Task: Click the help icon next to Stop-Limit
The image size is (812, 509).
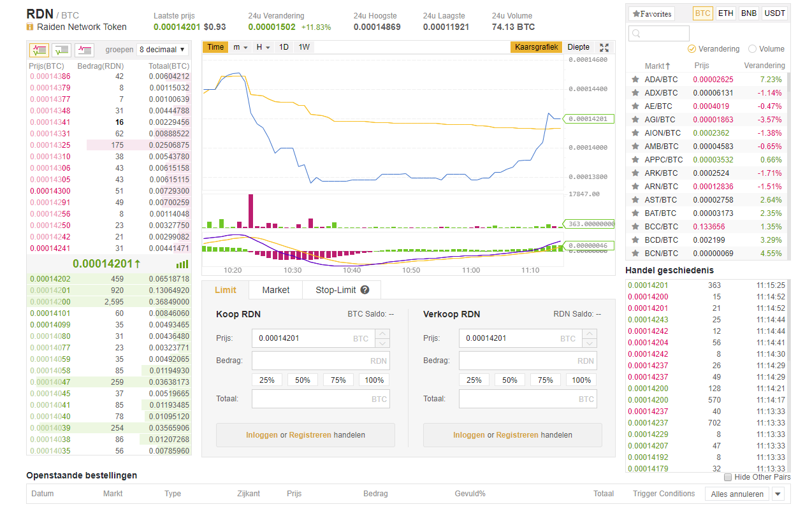Action: 365,290
